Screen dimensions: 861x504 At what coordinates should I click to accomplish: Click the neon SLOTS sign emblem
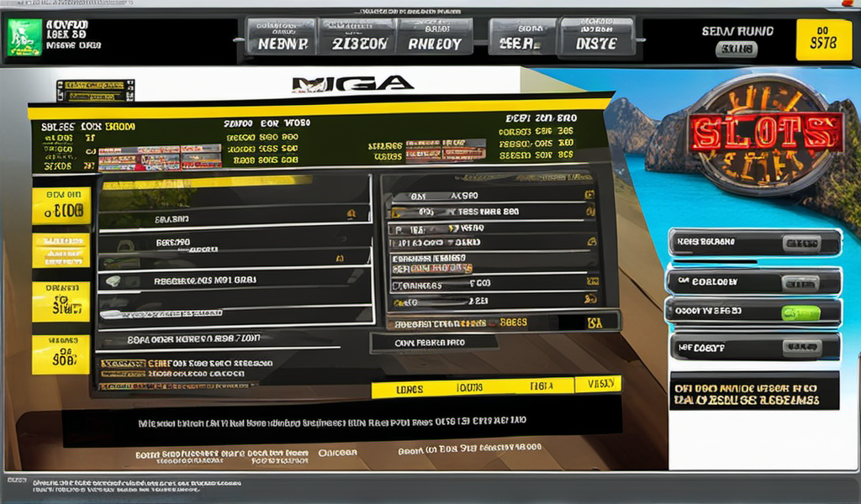click(x=766, y=134)
